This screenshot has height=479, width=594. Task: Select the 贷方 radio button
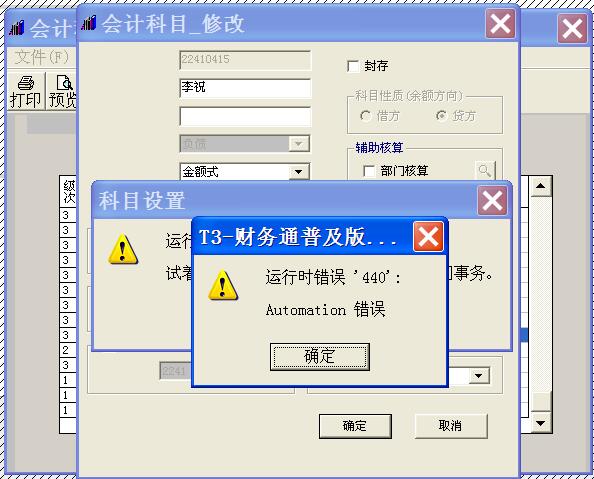click(x=441, y=116)
